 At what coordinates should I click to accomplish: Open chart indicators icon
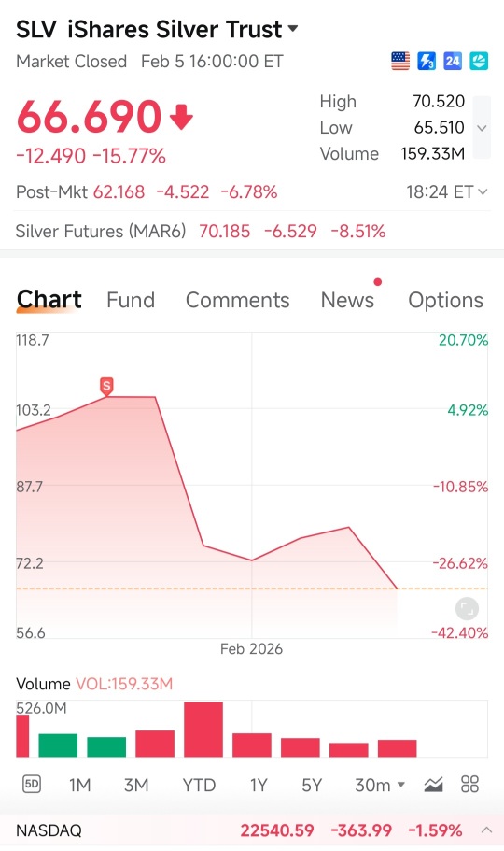(433, 785)
